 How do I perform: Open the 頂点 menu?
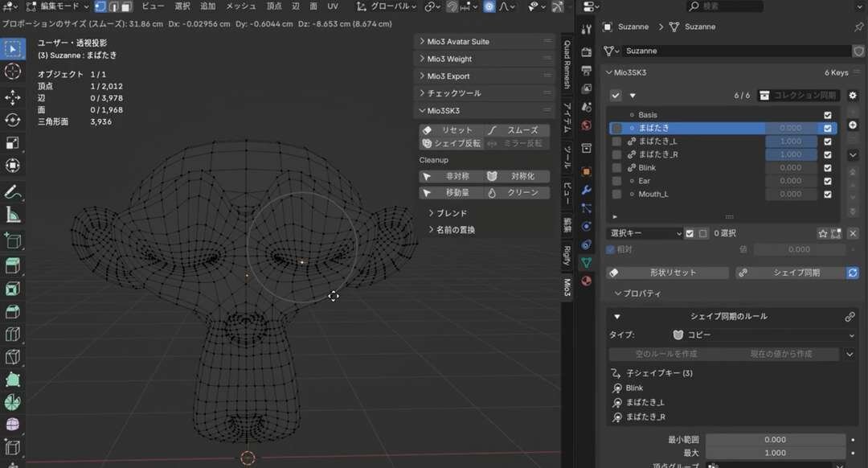click(x=274, y=6)
